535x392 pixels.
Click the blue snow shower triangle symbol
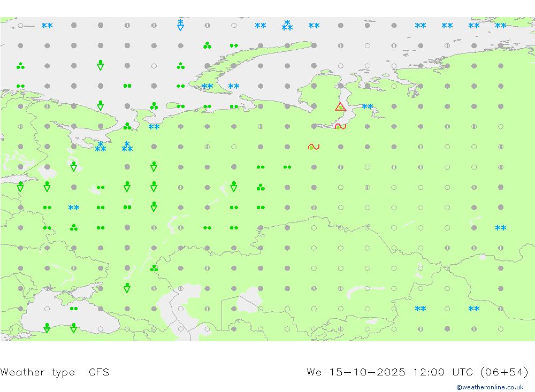180,25
